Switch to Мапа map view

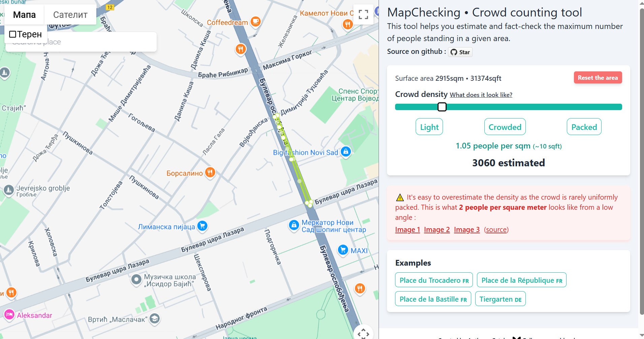click(24, 15)
